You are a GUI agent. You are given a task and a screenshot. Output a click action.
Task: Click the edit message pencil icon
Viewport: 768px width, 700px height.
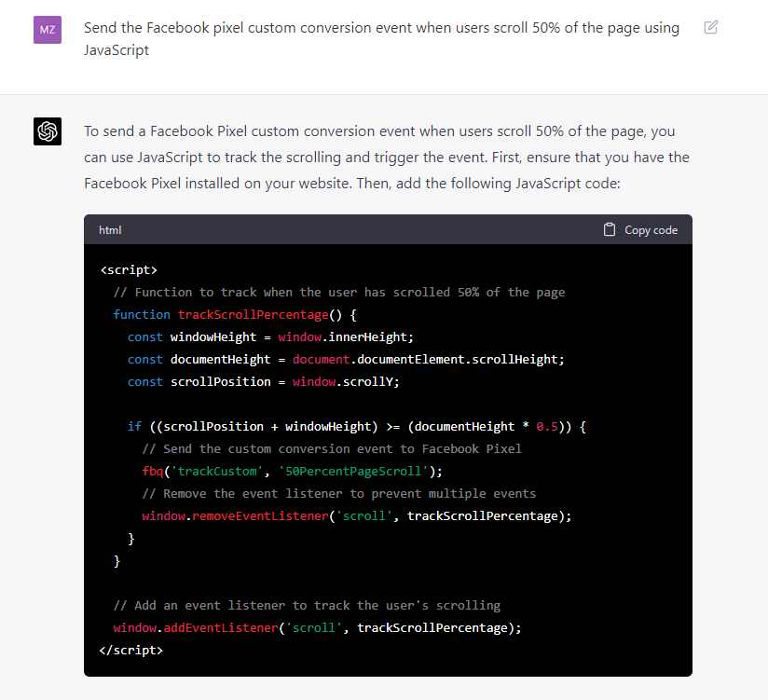pyautogui.click(x=711, y=27)
